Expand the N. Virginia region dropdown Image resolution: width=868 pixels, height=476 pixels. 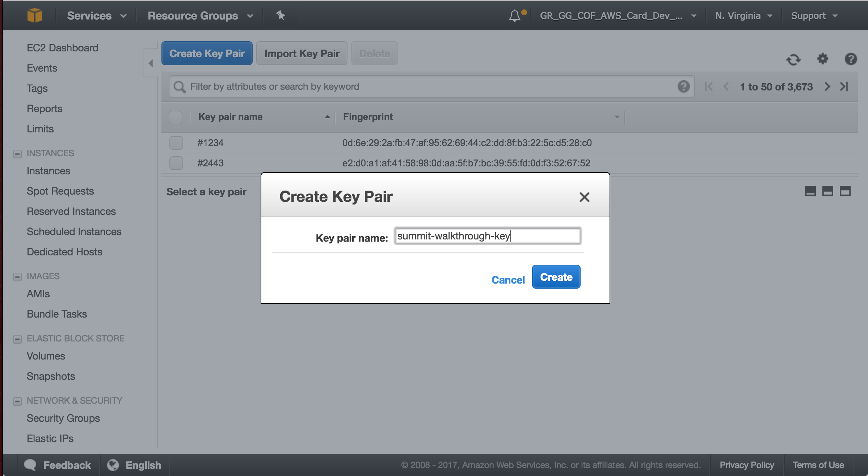click(x=743, y=16)
